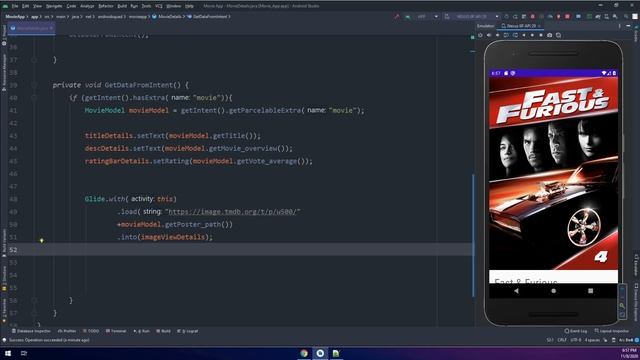Tap Back button on phone navigation bar
640x360 pixels.
tap(516, 291)
